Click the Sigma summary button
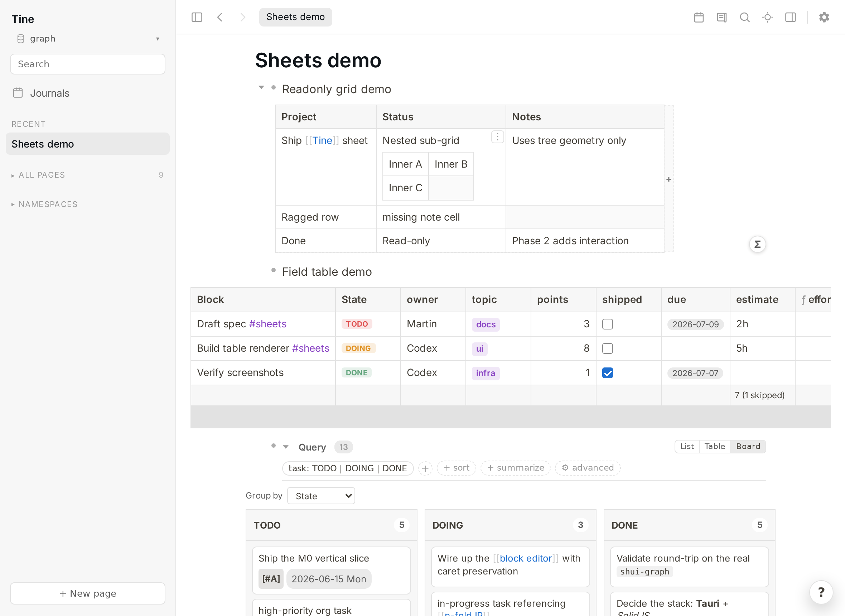 pyautogui.click(x=757, y=244)
